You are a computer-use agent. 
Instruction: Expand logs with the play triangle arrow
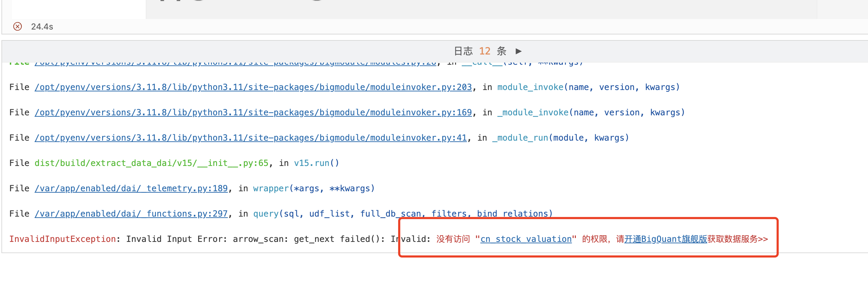coord(518,51)
